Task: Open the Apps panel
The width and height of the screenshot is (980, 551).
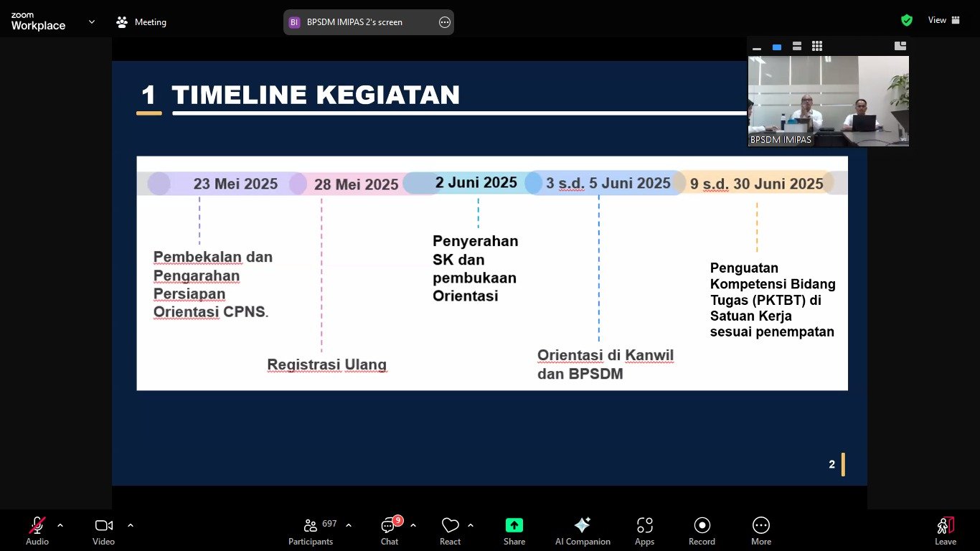Action: pyautogui.click(x=645, y=532)
